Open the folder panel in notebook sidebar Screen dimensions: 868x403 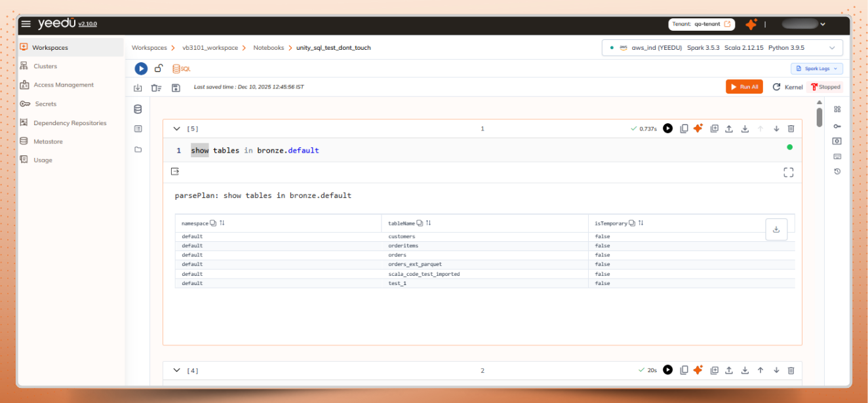coord(138,149)
